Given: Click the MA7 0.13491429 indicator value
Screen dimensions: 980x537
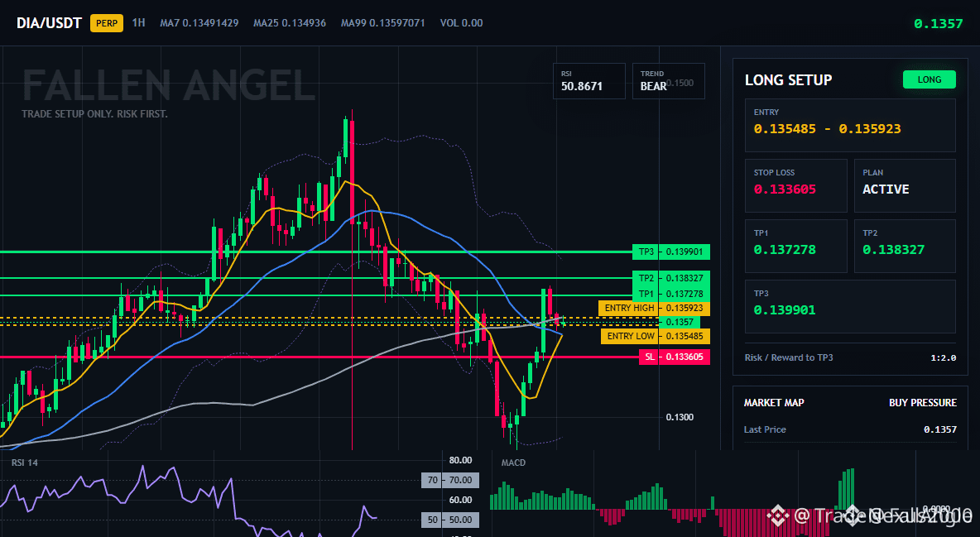Looking at the screenshot, I should 199,23.
